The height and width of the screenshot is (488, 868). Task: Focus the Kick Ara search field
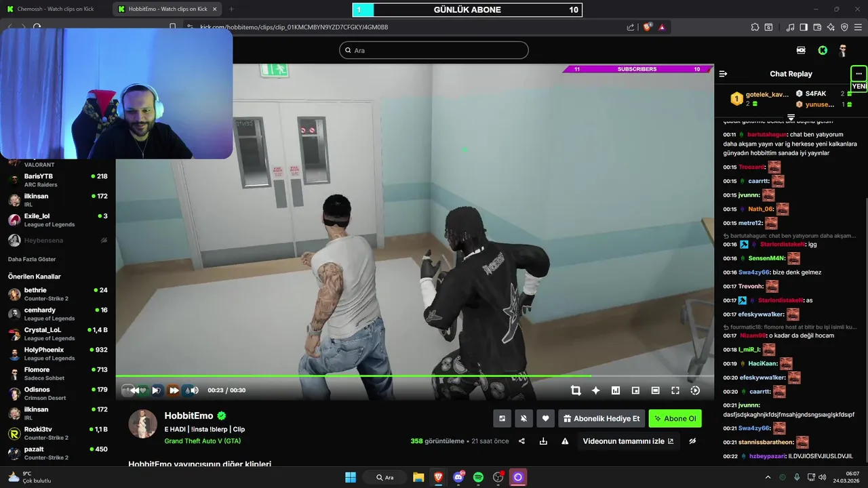pyautogui.click(x=434, y=50)
